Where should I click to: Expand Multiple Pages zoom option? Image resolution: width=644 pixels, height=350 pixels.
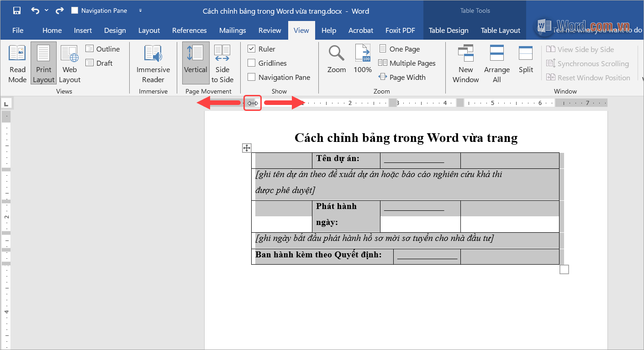pos(406,63)
